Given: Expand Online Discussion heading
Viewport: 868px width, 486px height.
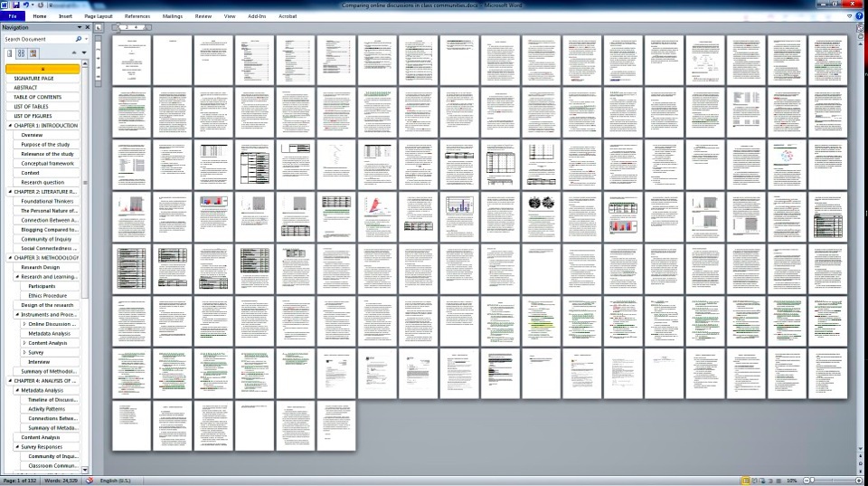Looking at the screenshot, I should [24, 324].
